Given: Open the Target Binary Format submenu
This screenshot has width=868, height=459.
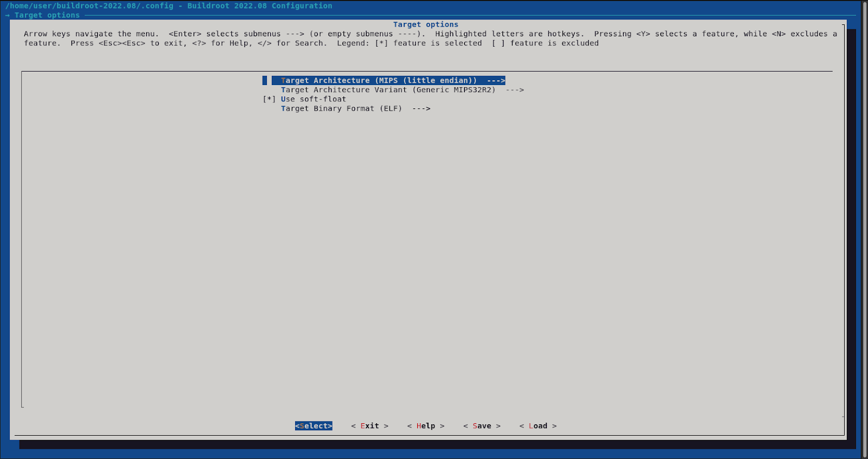Looking at the screenshot, I should 341,109.
